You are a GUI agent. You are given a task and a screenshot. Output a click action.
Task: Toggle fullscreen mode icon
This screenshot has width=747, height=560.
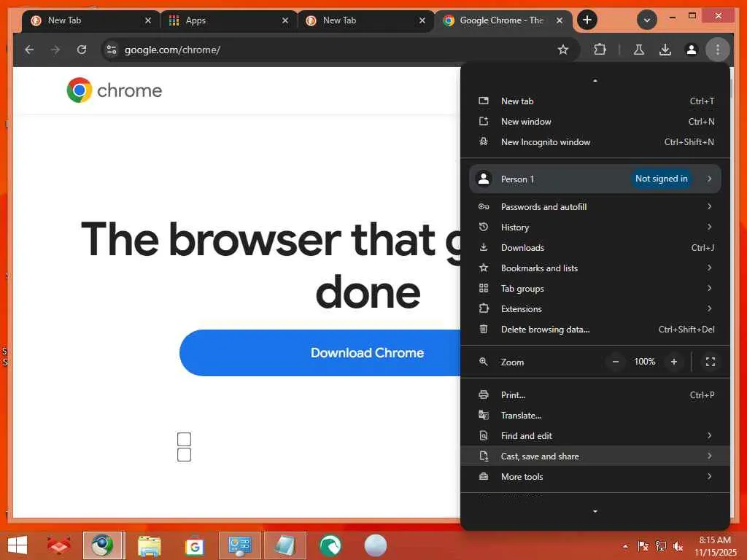711,362
